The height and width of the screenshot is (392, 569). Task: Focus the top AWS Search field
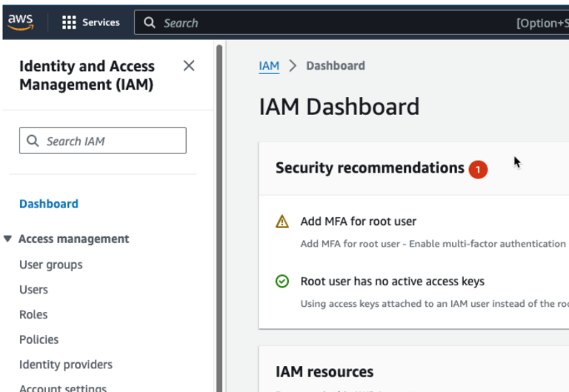click(351, 22)
